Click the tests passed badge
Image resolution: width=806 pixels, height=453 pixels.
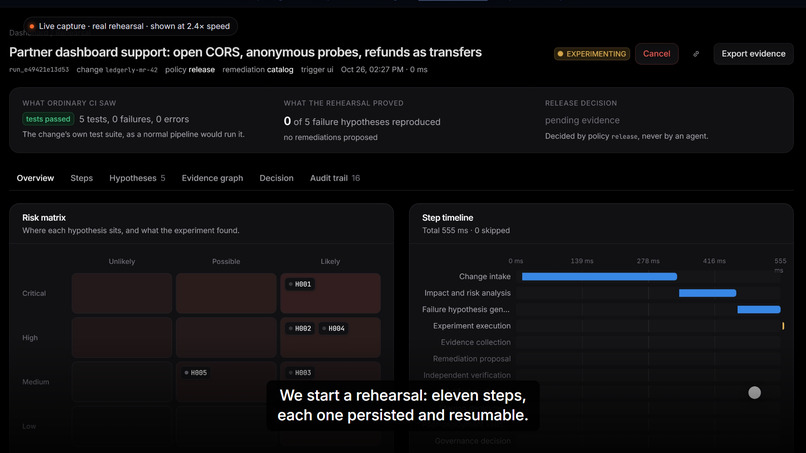pyautogui.click(x=48, y=119)
